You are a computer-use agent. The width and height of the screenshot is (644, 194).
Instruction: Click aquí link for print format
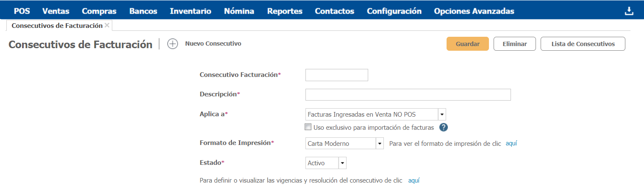(x=511, y=143)
